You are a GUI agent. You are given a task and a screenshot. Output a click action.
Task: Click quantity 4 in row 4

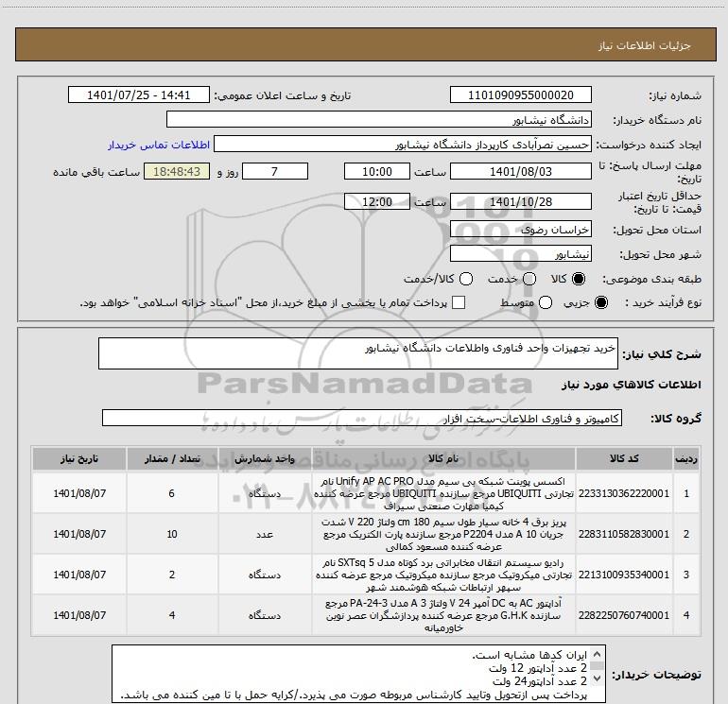[x=172, y=615]
